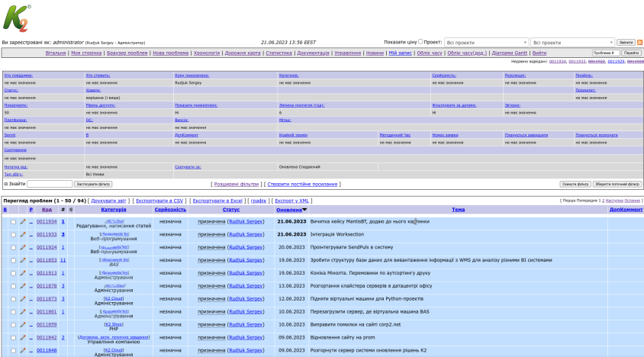
Task: Click Експортувати в Excel link
Action: tap(217, 201)
